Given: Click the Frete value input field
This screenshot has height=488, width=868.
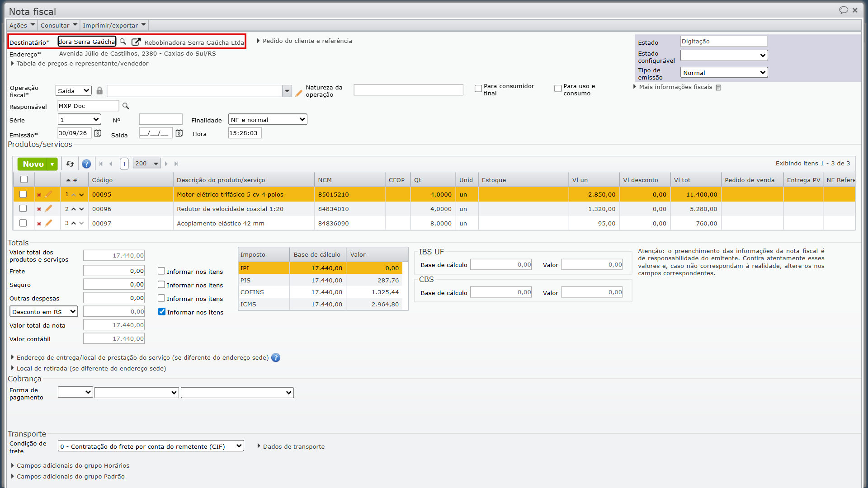Looking at the screenshot, I should 114,271.
